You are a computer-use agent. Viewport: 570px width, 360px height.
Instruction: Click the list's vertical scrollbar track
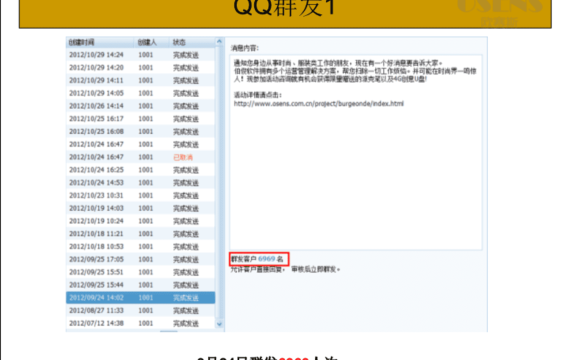click(219, 183)
